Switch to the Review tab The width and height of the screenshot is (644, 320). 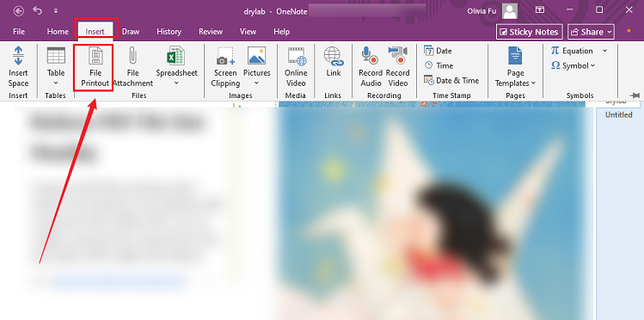(211, 32)
